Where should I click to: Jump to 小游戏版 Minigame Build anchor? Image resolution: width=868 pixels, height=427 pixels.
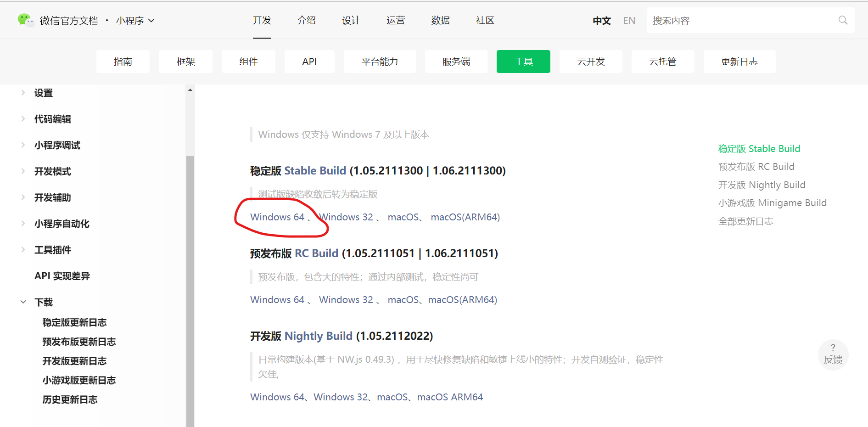772,202
